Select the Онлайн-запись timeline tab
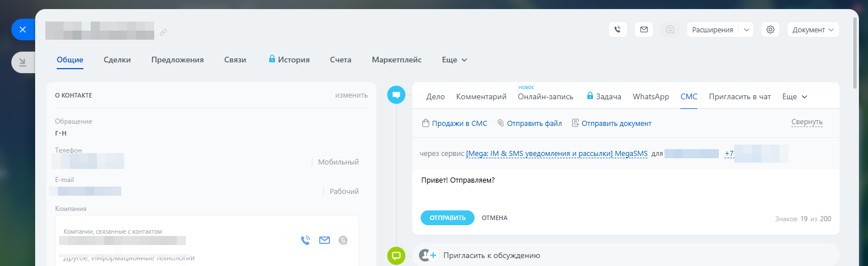 pyautogui.click(x=545, y=96)
